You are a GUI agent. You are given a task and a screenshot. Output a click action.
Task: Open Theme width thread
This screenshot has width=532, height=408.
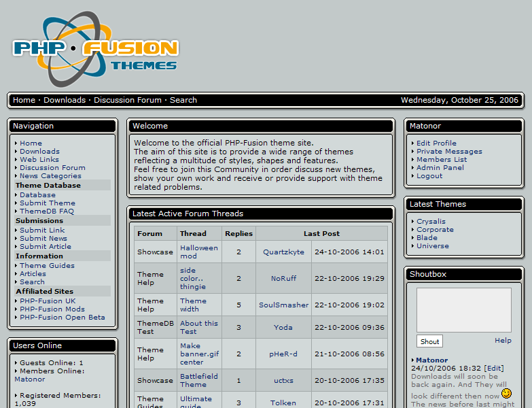[x=193, y=305]
